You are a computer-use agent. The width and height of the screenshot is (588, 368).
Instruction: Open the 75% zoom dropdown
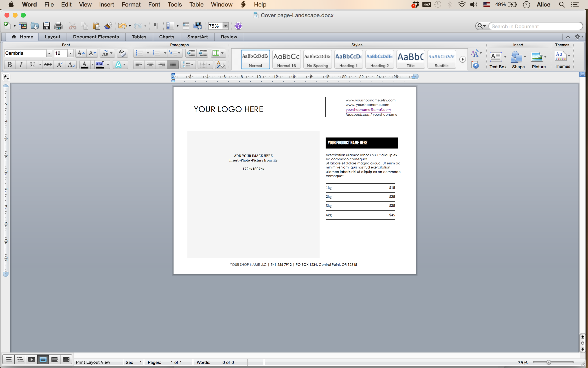226,26
